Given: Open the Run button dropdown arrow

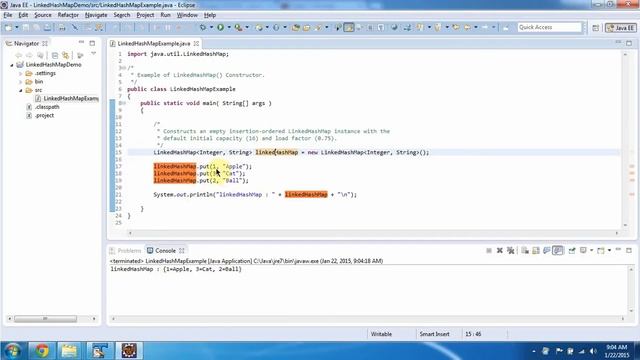Looking at the screenshot, I should click(x=229, y=27).
